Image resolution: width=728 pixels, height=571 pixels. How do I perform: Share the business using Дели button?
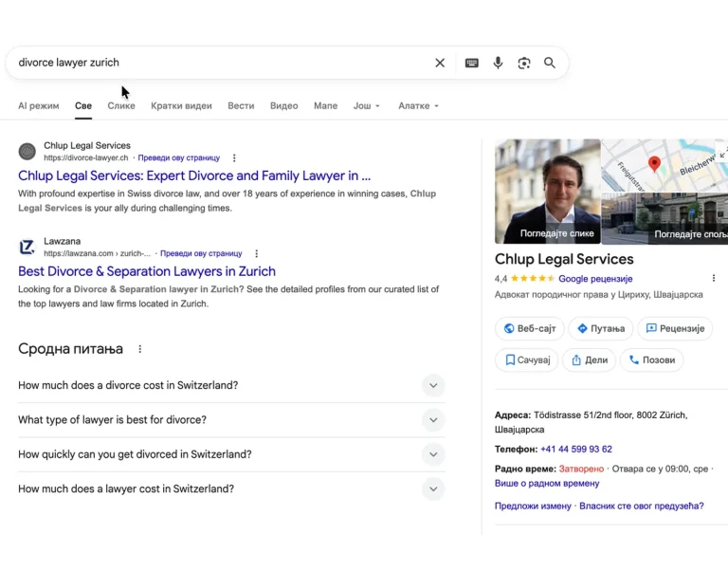(590, 360)
